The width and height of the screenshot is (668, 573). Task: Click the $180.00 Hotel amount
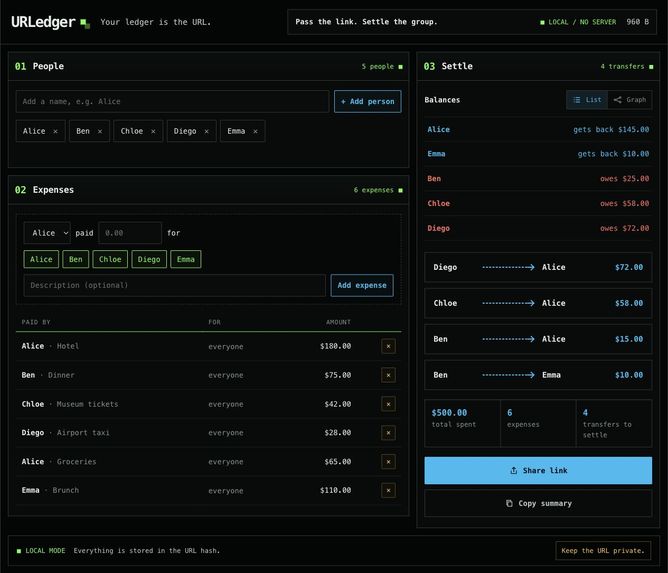(335, 346)
